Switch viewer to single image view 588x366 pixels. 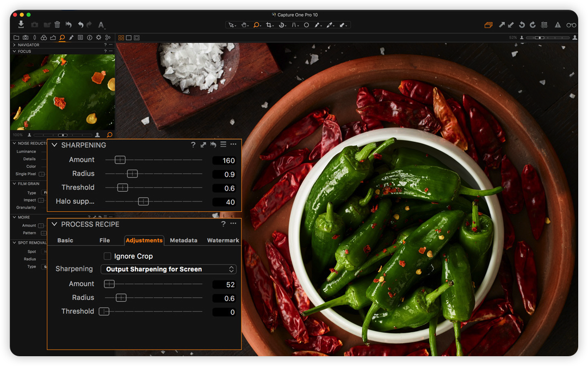[128, 38]
